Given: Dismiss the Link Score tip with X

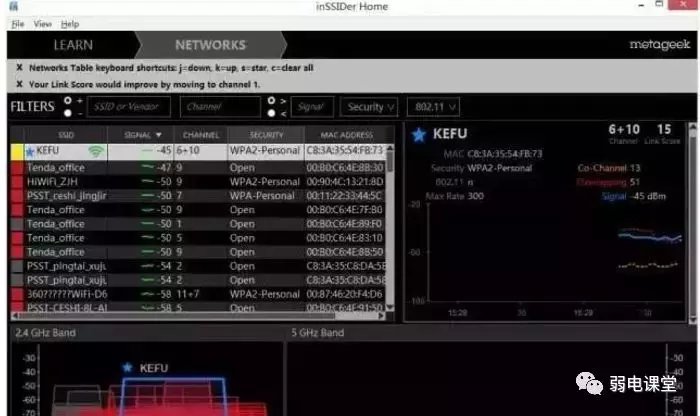Looking at the screenshot, I should click(19, 84).
